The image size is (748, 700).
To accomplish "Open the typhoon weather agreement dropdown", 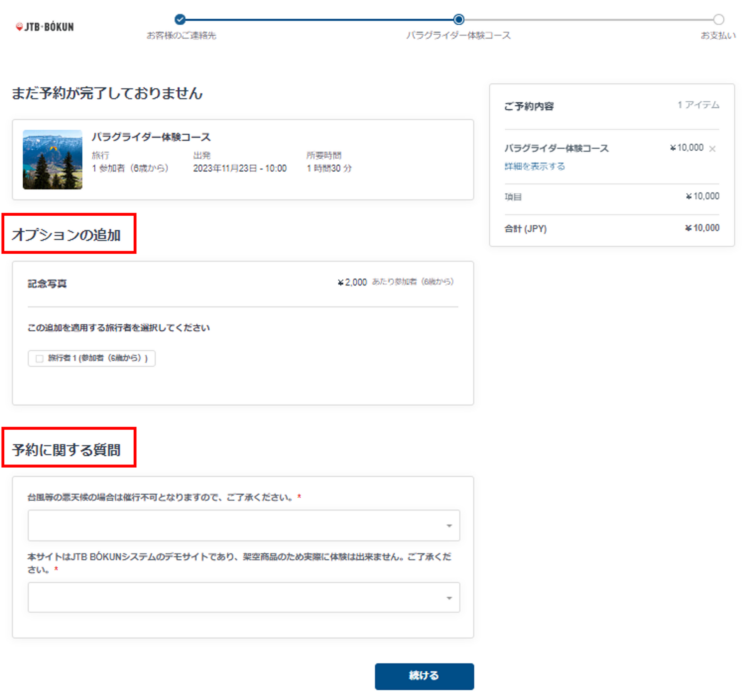I will click(243, 525).
